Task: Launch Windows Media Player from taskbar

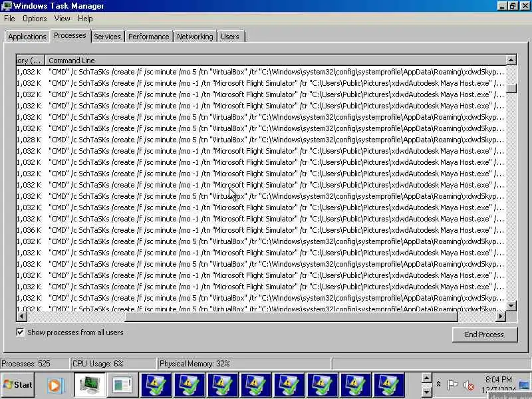Action: click(55, 385)
